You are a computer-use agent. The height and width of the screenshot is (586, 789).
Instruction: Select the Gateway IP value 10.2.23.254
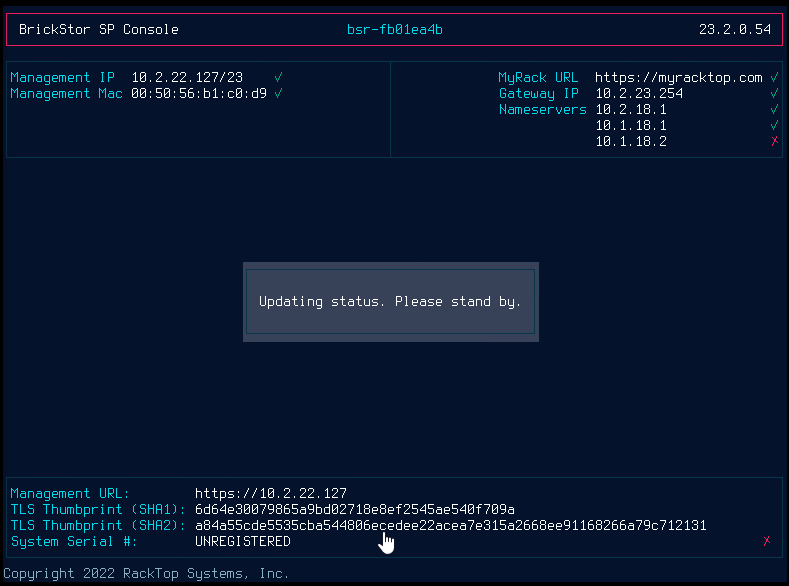click(639, 93)
